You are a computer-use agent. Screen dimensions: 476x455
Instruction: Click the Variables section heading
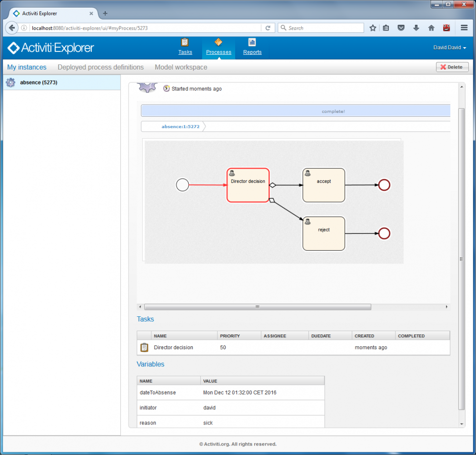click(150, 364)
